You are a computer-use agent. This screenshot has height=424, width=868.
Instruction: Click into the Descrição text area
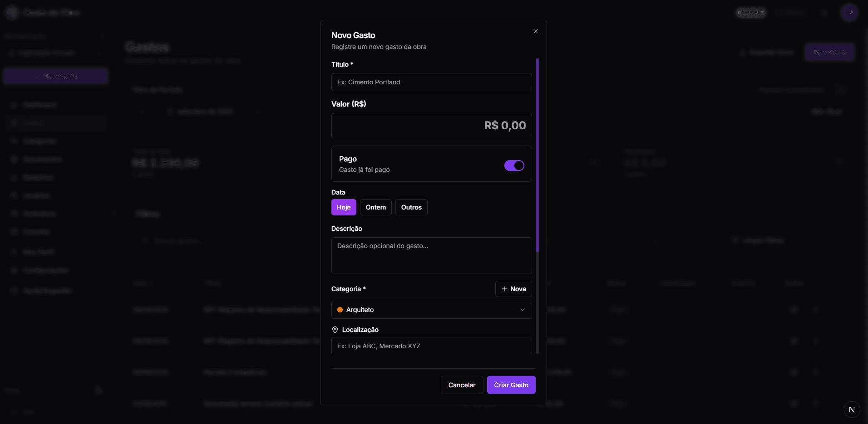(x=431, y=255)
